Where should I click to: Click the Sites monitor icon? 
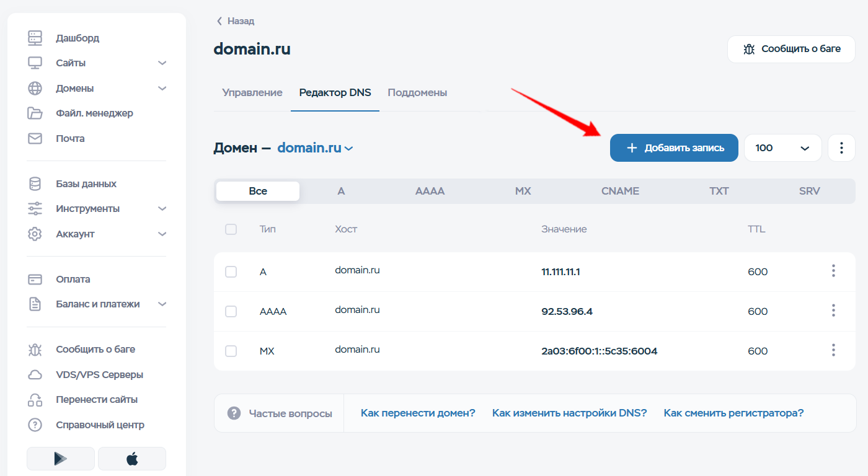[35, 63]
